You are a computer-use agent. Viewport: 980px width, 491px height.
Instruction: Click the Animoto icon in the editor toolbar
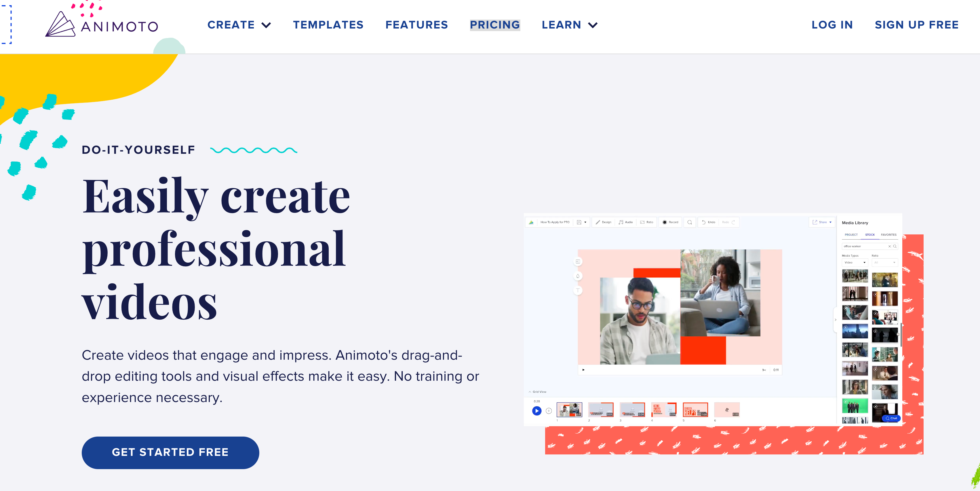(531, 222)
